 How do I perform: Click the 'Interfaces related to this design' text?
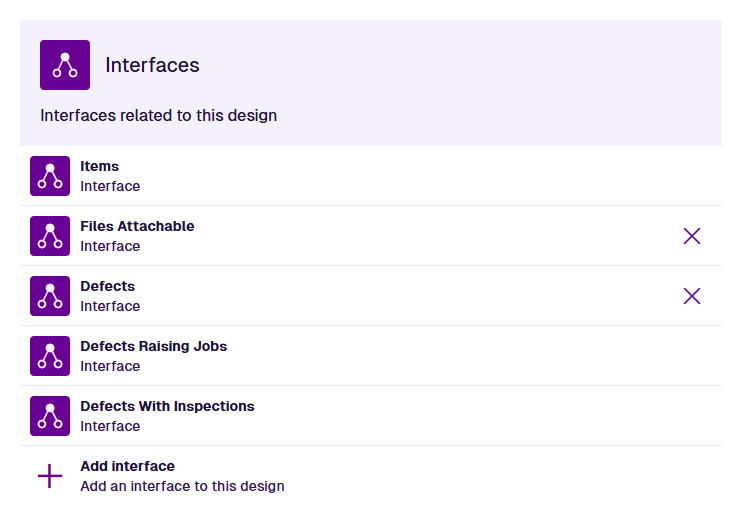(x=158, y=116)
